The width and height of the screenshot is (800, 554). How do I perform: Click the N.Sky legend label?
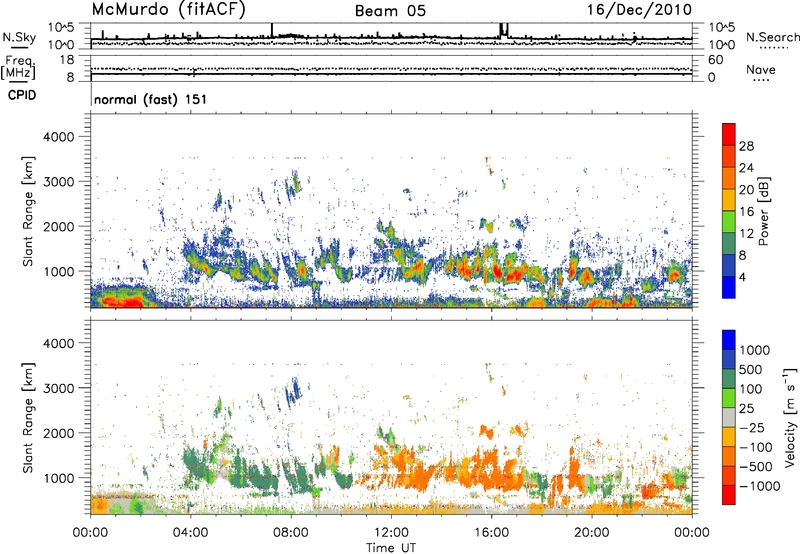coord(19,37)
